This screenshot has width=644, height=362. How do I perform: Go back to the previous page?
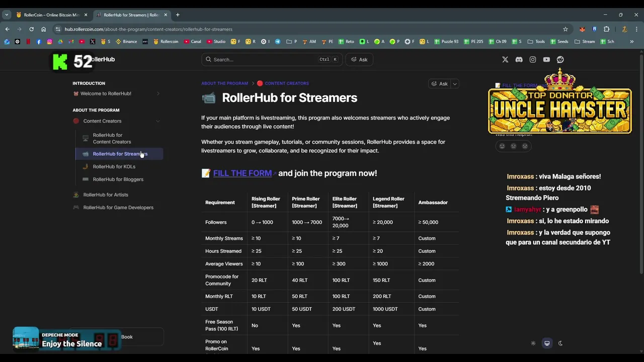[x=7, y=29]
